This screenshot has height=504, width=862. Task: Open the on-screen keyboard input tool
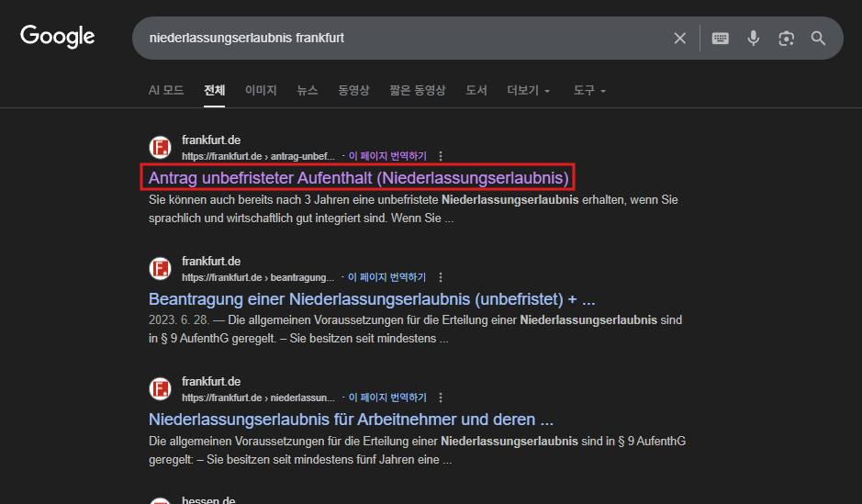[720, 38]
